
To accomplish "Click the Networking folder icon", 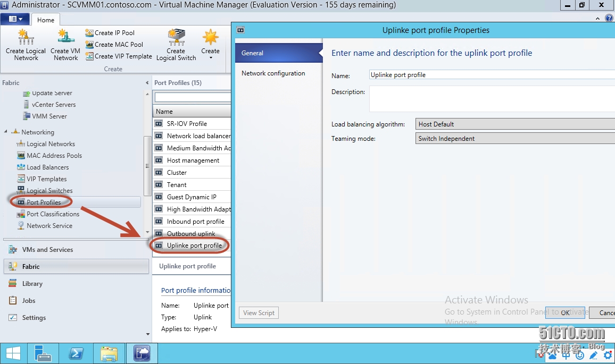I will [x=15, y=132].
